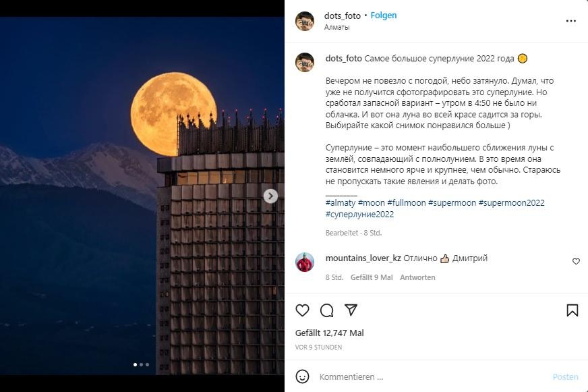Select the second carousel dot indicator

(x=141, y=365)
